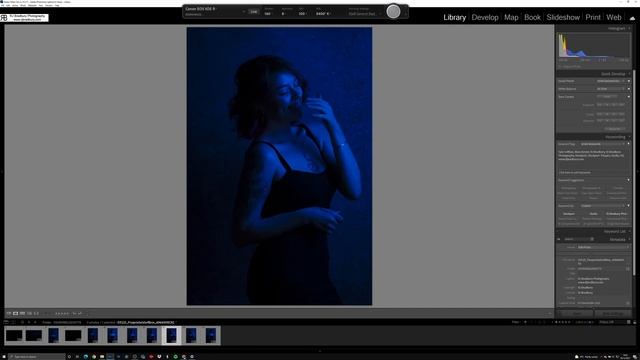The width and height of the screenshot is (640, 360).
Task: Open the Windows Start menu
Action: tap(3, 357)
